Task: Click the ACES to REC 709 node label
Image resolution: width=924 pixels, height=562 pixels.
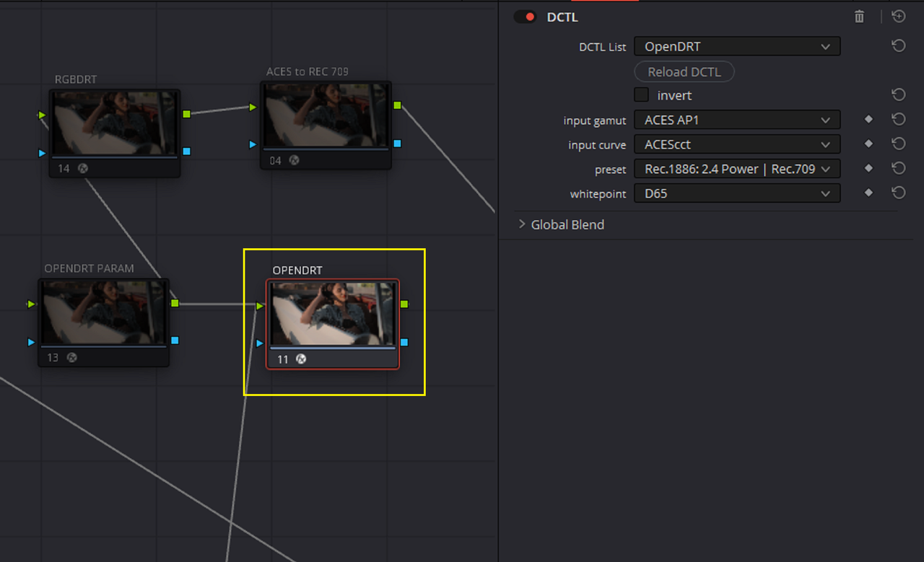Action: click(x=308, y=71)
